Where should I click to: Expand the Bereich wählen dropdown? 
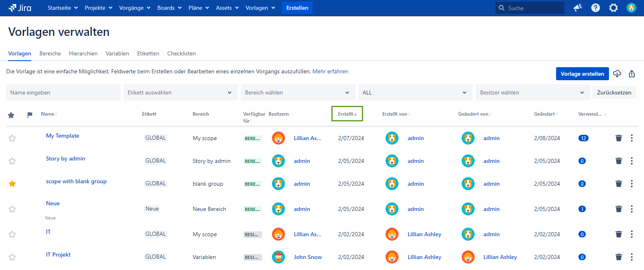pos(298,92)
